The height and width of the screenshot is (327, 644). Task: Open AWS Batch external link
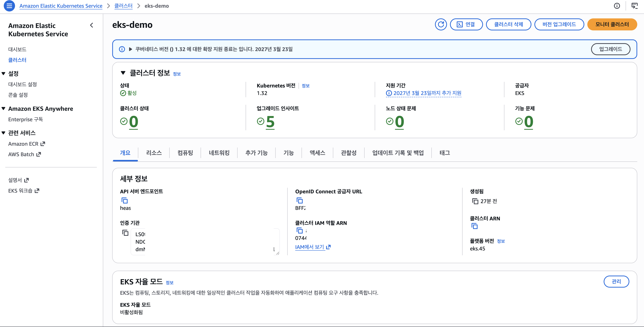click(25, 154)
